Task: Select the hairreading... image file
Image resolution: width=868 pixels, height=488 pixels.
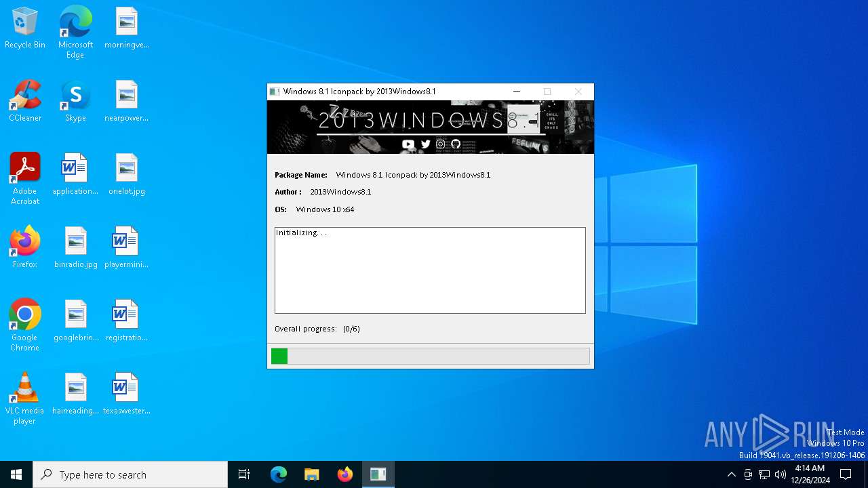Action: [75, 394]
